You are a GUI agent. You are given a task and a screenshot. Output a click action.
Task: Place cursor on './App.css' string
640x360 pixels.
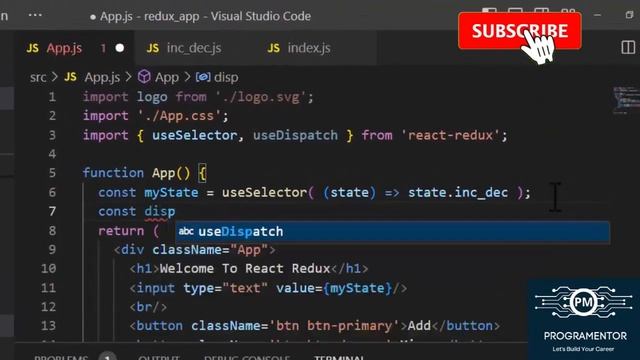(179, 116)
